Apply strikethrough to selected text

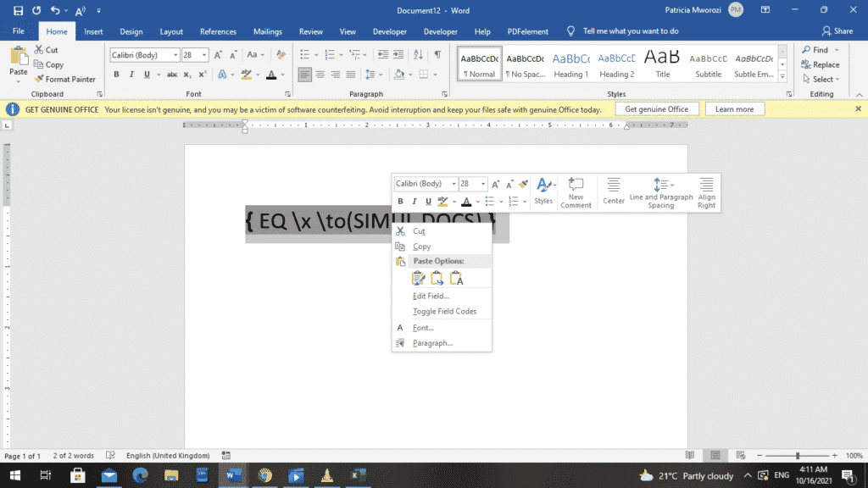(x=172, y=75)
